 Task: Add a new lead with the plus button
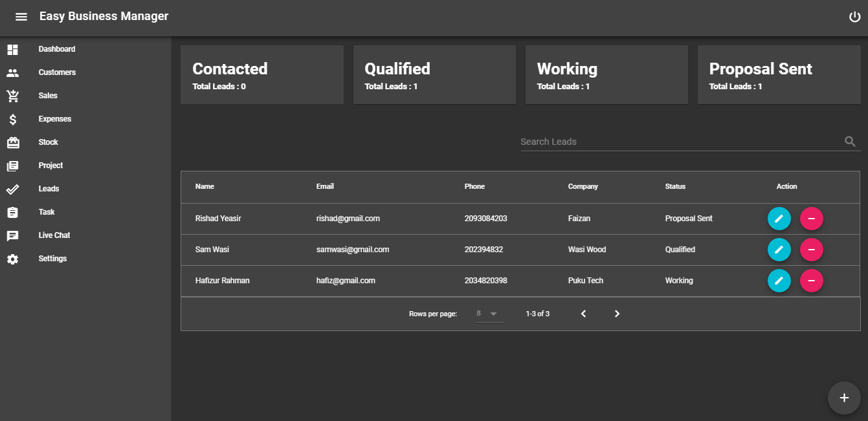[844, 398]
